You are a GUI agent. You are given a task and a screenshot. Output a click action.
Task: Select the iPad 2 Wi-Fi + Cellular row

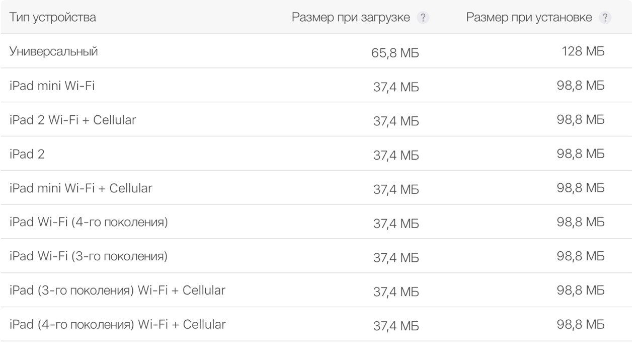point(72,120)
